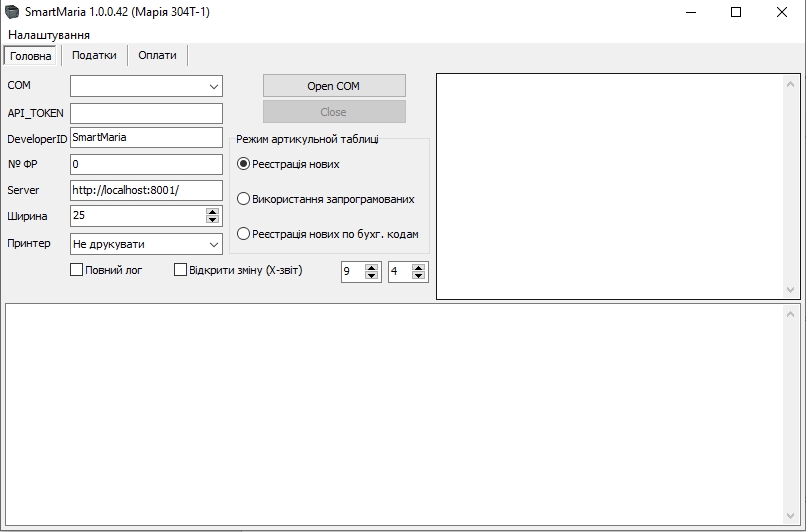
Task: Decrement the spinner showing value 4
Action: point(418,276)
